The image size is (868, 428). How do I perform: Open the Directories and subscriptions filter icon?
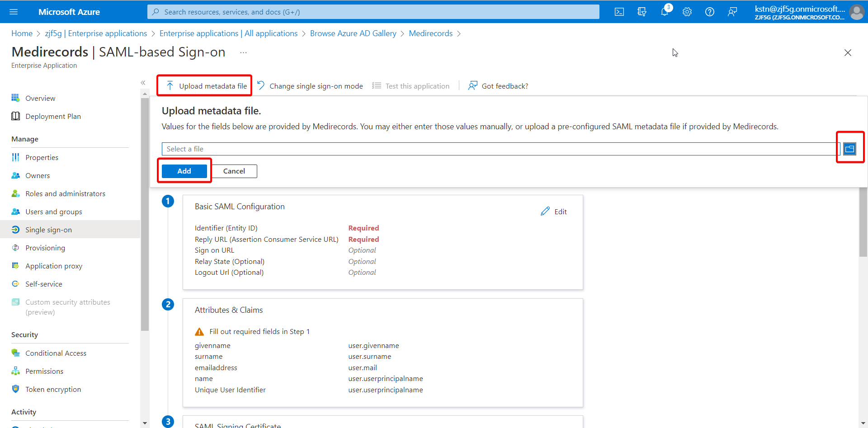(642, 12)
